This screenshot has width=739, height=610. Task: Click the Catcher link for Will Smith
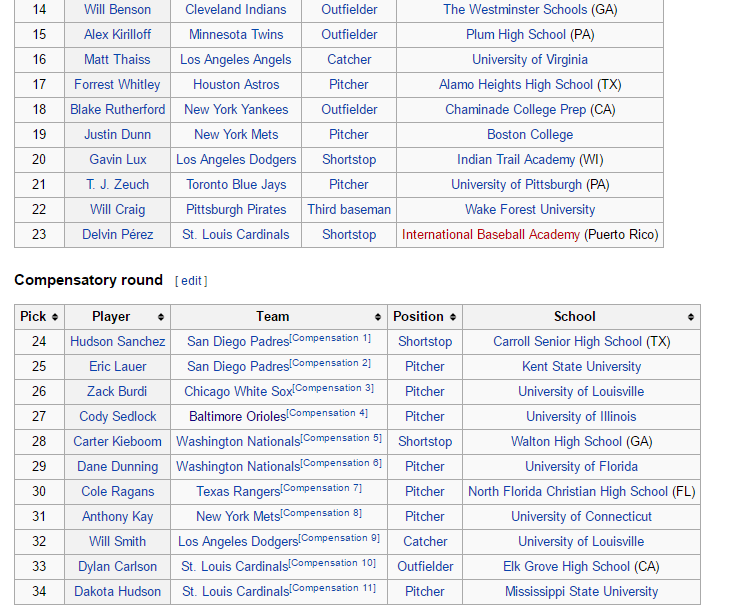(425, 542)
